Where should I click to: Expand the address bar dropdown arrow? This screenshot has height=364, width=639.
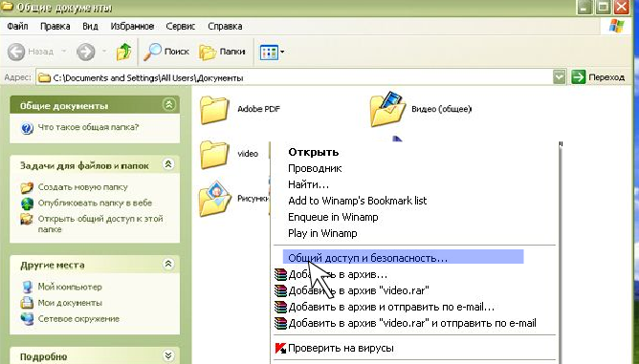click(x=559, y=77)
